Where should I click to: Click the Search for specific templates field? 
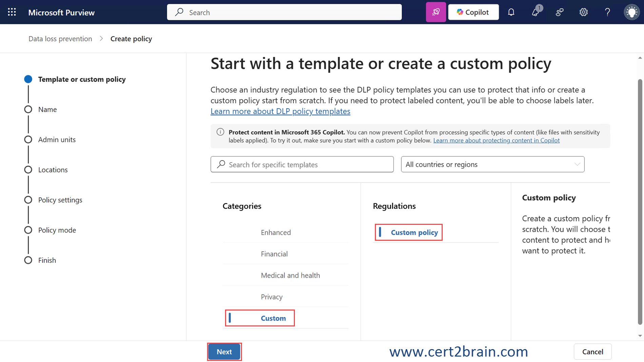[x=302, y=164]
